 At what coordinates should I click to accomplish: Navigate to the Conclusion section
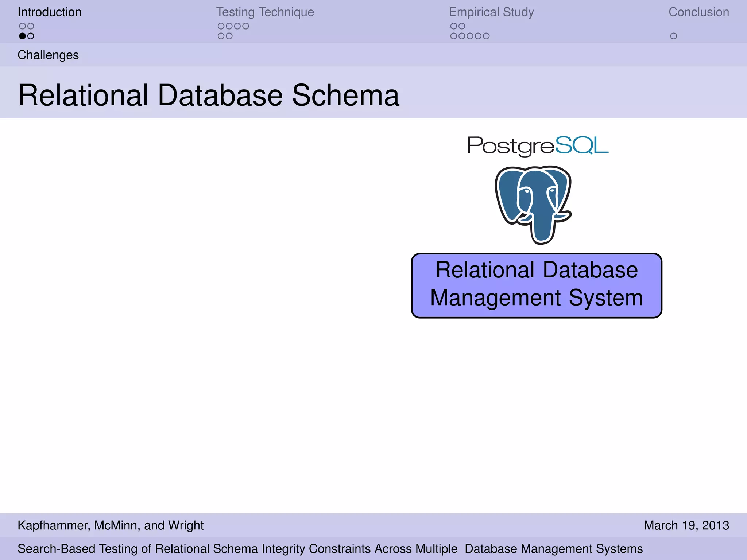[x=698, y=12]
